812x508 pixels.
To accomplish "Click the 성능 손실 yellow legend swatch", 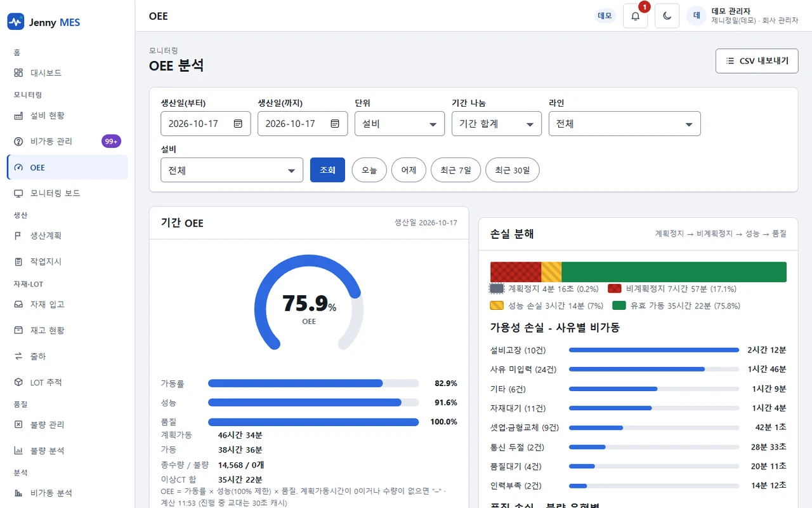I will pyautogui.click(x=497, y=305).
